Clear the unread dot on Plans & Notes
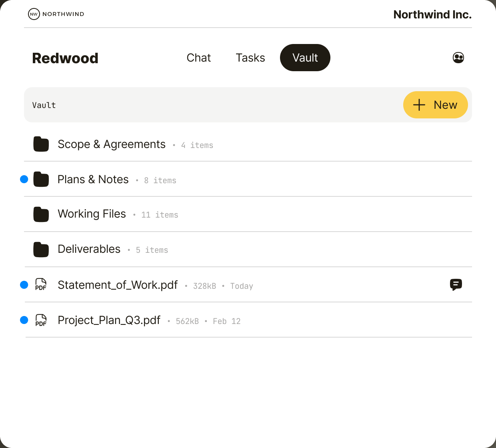This screenshot has height=448, width=496. click(x=24, y=179)
